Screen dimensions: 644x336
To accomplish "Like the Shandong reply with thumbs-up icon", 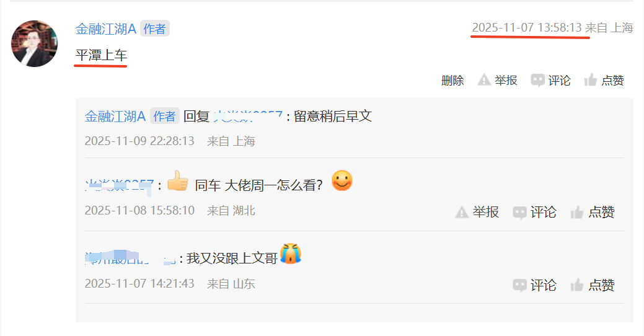I will [576, 285].
